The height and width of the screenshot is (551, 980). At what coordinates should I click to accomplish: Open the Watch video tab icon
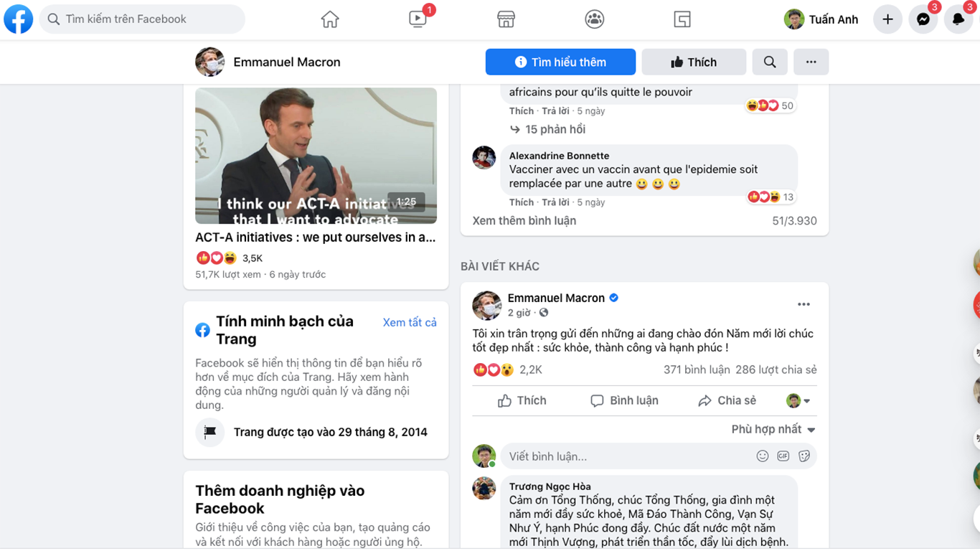(418, 19)
